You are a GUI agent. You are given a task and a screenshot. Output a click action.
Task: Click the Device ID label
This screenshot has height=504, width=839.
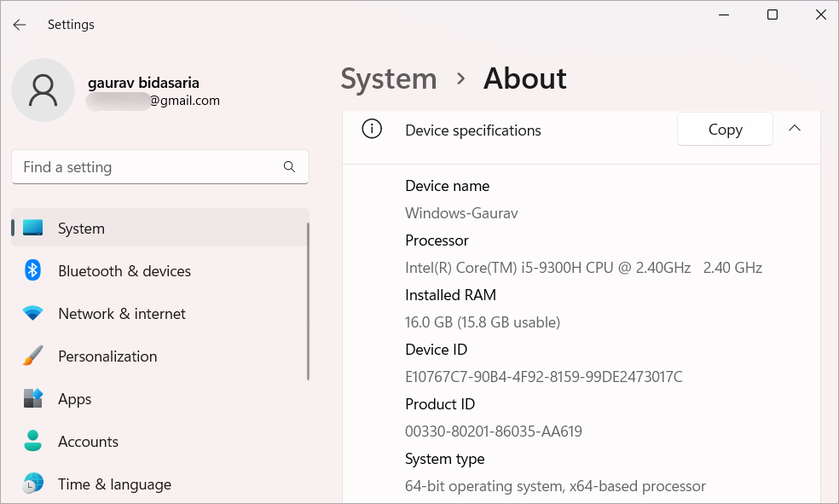tap(436, 350)
